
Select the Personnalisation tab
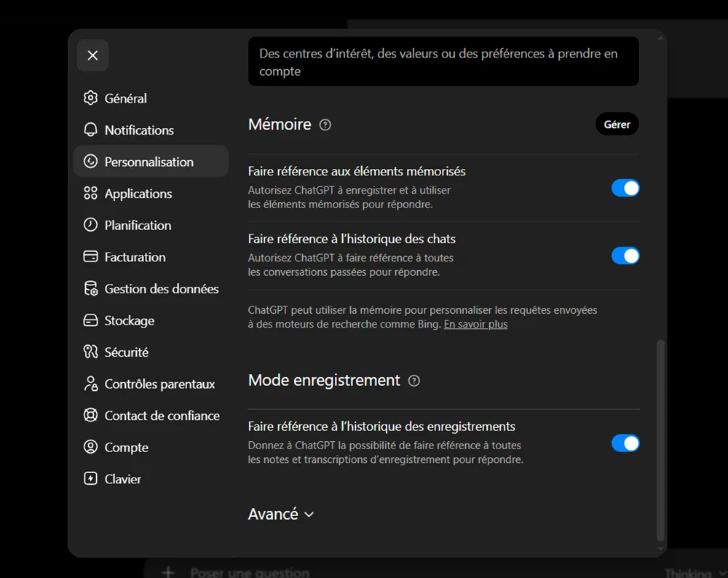pos(151,161)
